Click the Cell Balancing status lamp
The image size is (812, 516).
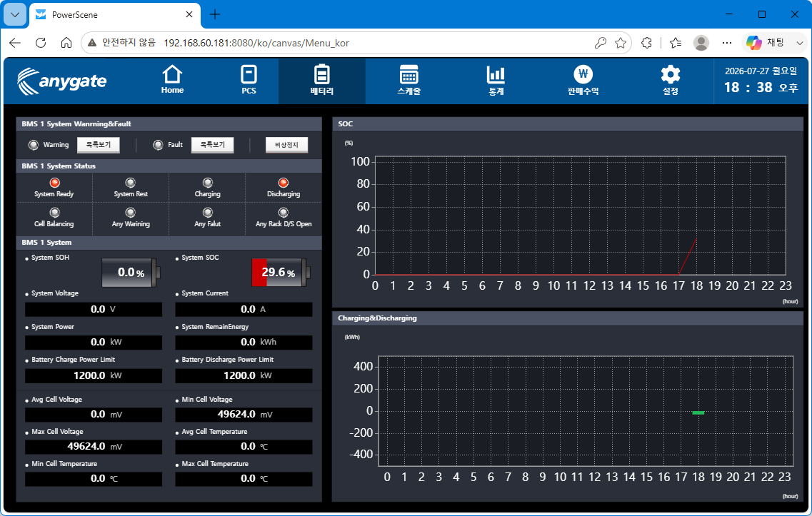[x=54, y=213]
